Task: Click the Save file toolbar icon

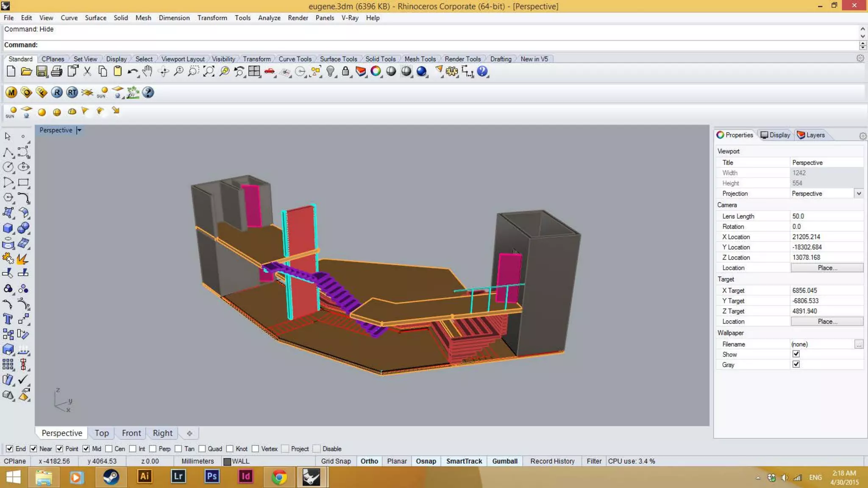Action: pos(42,71)
